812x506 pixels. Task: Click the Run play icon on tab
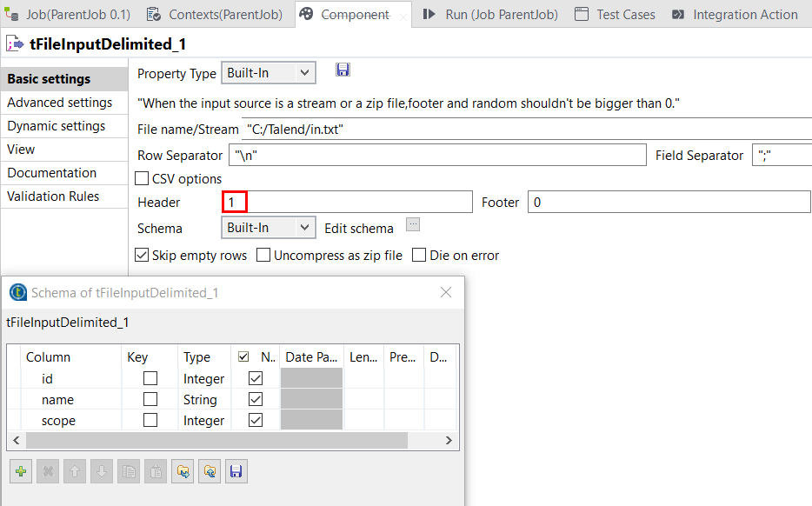click(x=429, y=14)
